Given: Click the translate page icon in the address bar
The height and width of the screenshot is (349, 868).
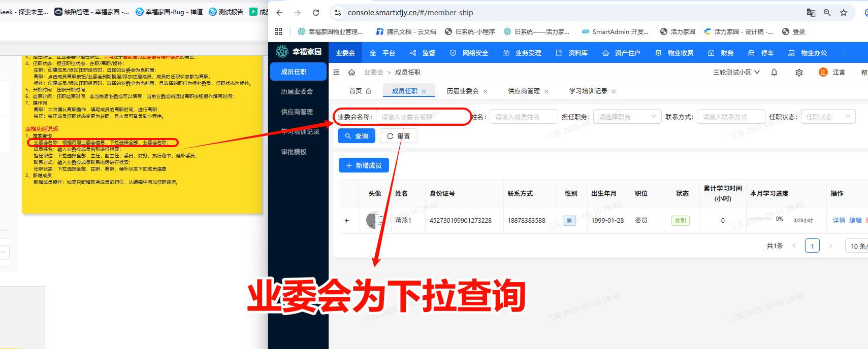Looking at the screenshot, I should click(811, 13).
